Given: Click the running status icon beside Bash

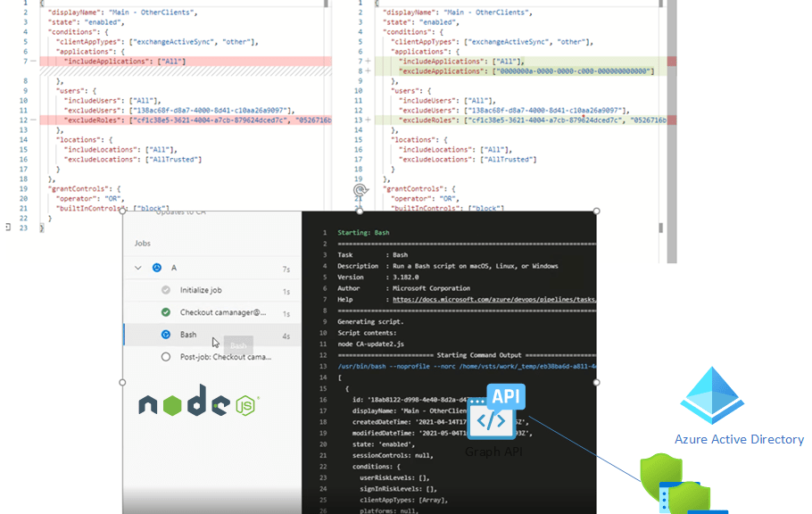Looking at the screenshot, I should 165,335.
